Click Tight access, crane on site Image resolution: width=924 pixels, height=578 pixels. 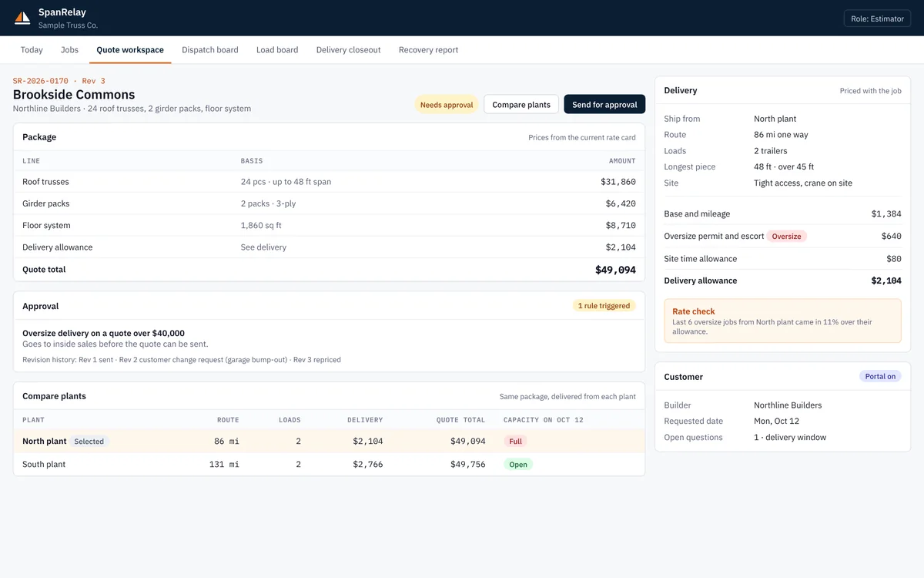pyautogui.click(x=803, y=183)
